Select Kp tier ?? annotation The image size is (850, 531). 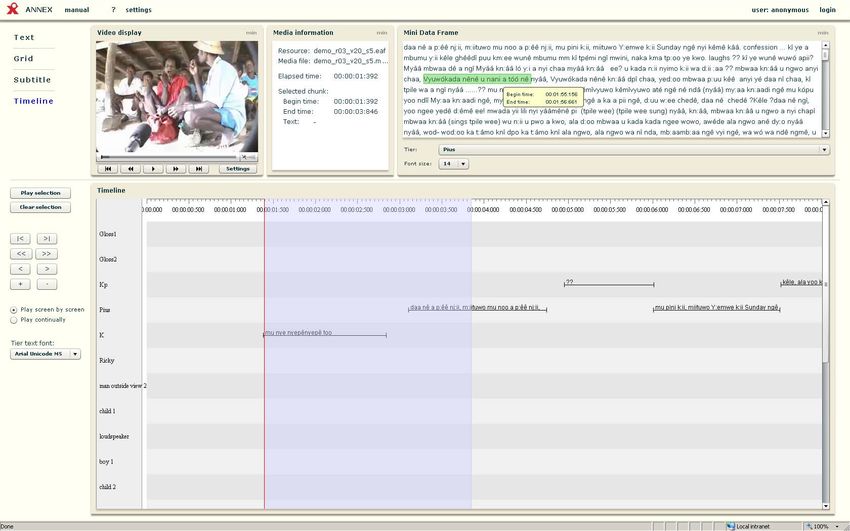click(x=609, y=283)
